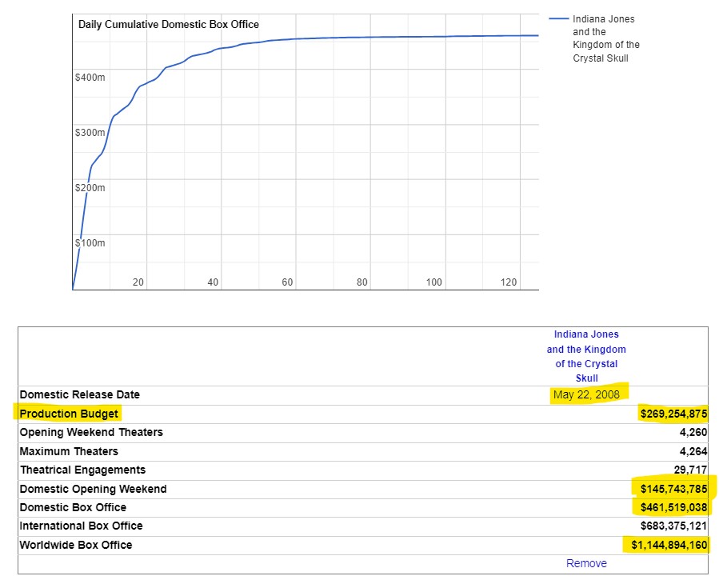Click the $400m y-axis label
719x588 pixels.
point(90,78)
